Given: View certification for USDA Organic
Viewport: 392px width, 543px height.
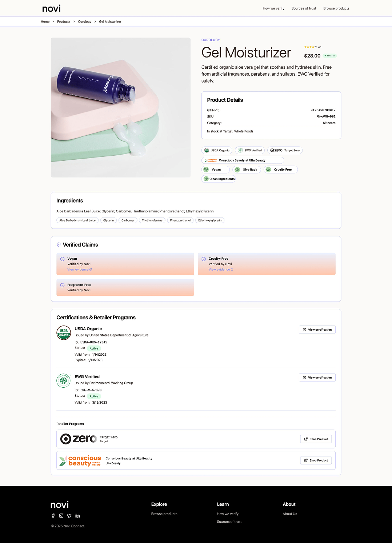Looking at the screenshot, I should tap(317, 330).
